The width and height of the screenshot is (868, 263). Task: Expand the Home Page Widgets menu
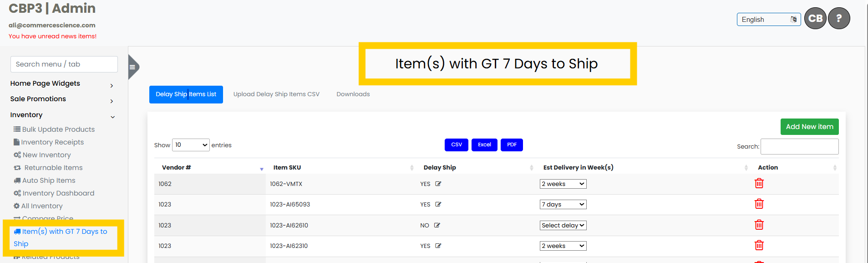click(x=62, y=84)
